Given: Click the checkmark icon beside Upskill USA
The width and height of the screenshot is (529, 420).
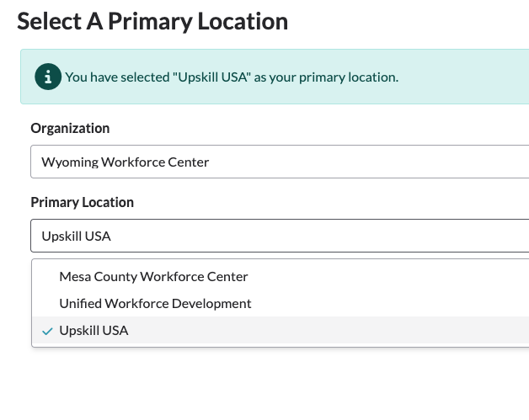Looking at the screenshot, I should 47,331.
